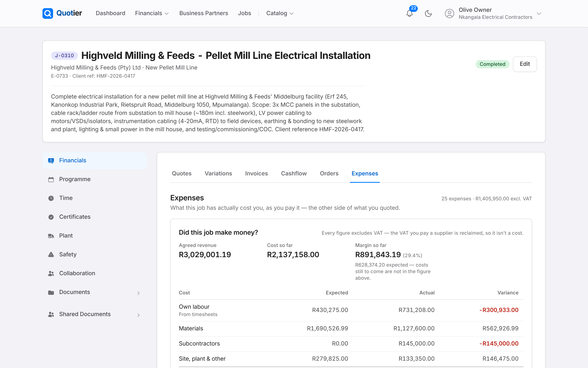
Task: Click Agreed revenue R3,029,001.19
Action: pos(205,255)
